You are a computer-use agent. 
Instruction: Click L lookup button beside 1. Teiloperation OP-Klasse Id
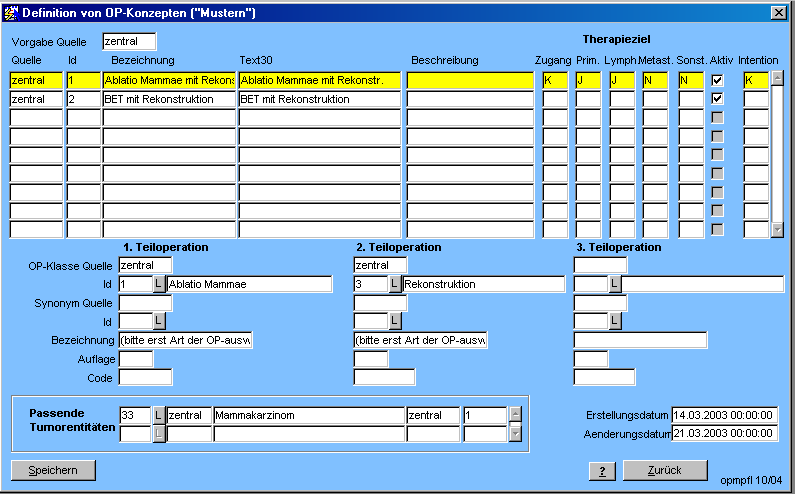pos(159,285)
